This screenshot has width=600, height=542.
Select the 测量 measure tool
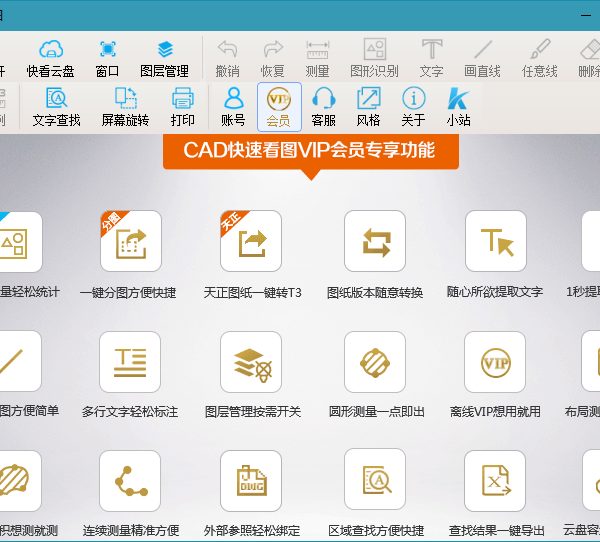click(x=317, y=57)
